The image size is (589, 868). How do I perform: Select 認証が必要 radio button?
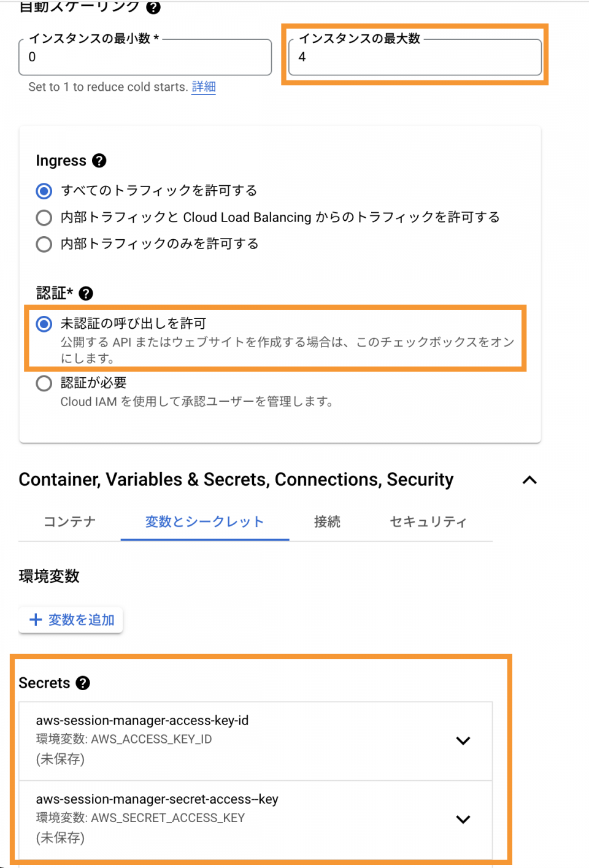click(44, 384)
